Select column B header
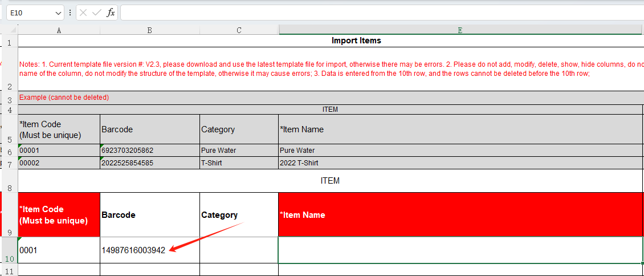This screenshot has height=276, width=644. click(149, 30)
